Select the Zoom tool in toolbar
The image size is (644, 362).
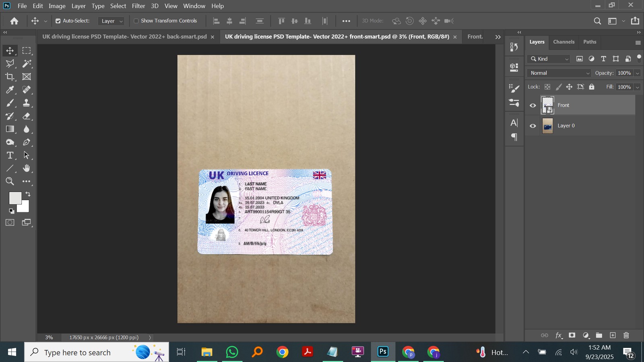tap(10, 181)
